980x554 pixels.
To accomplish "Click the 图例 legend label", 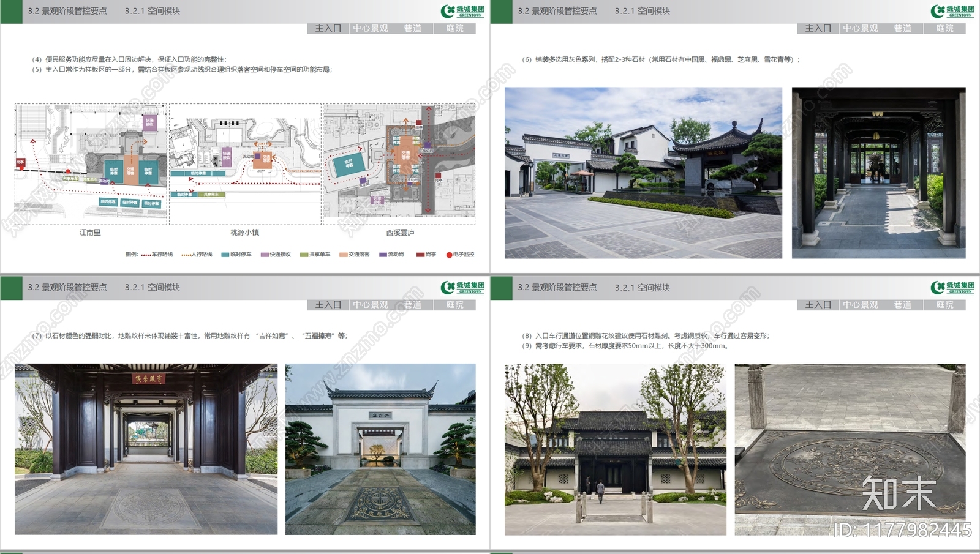I will coord(132,255).
